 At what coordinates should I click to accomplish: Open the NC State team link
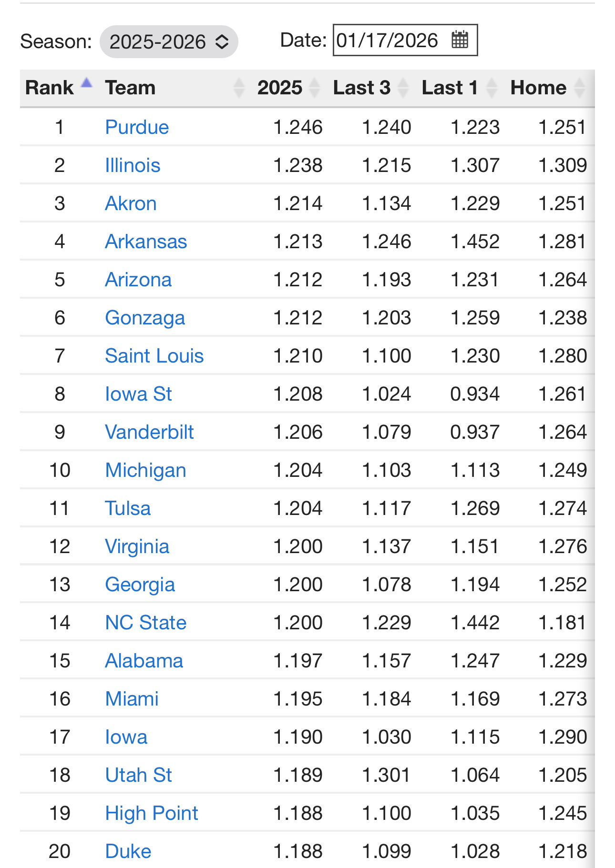(145, 623)
